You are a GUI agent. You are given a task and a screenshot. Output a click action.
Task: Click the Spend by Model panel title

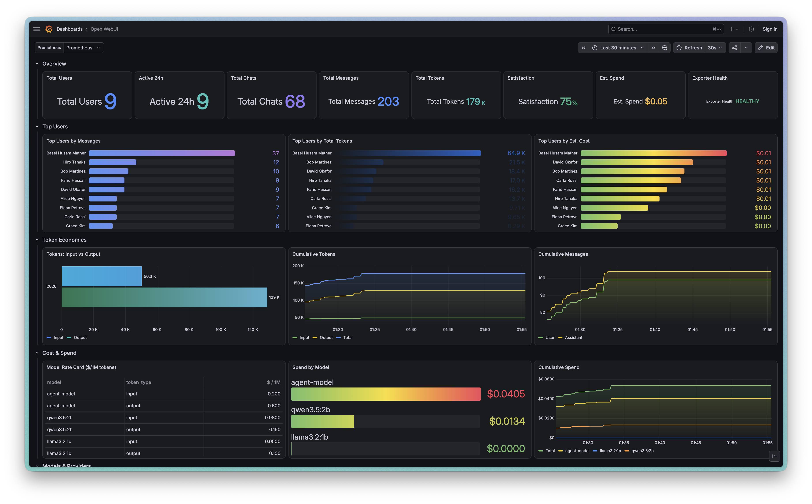click(310, 367)
